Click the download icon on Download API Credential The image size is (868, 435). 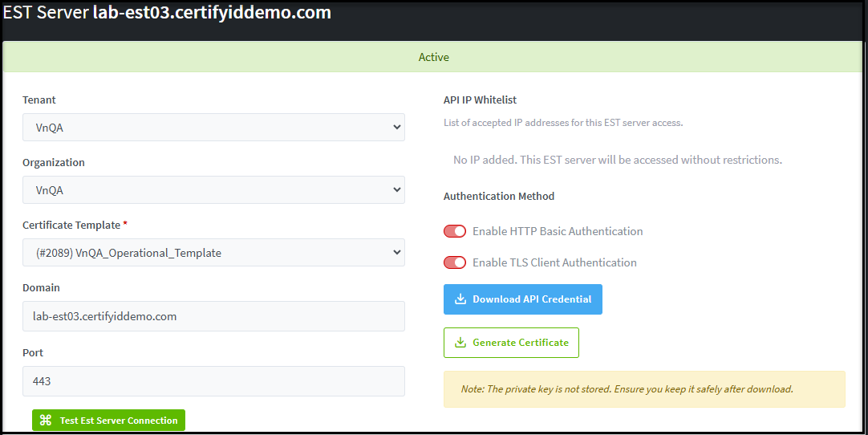pos(460,299)
